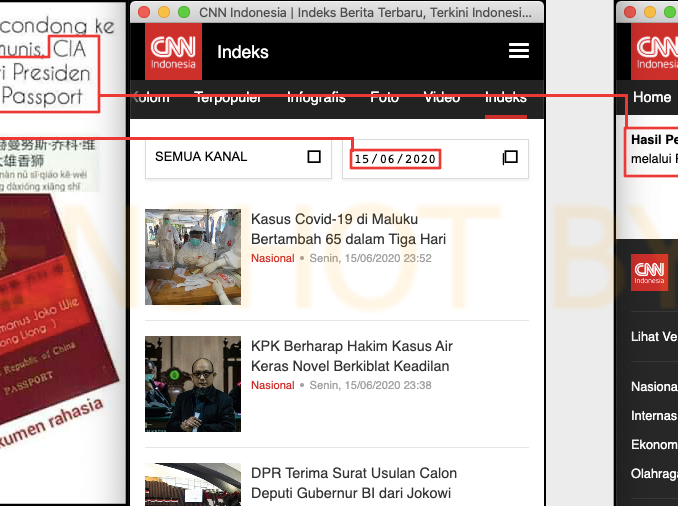Image resolution: width=678 pixels, height=506 pixels.
Task: Click Internasional link in right window footer
Action: click(654, 416)
